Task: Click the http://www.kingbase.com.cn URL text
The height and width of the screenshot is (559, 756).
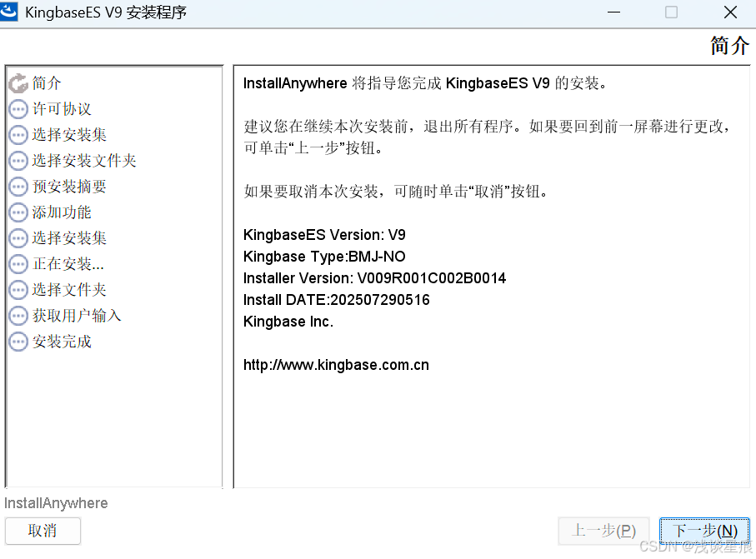Action: (336, 365)
